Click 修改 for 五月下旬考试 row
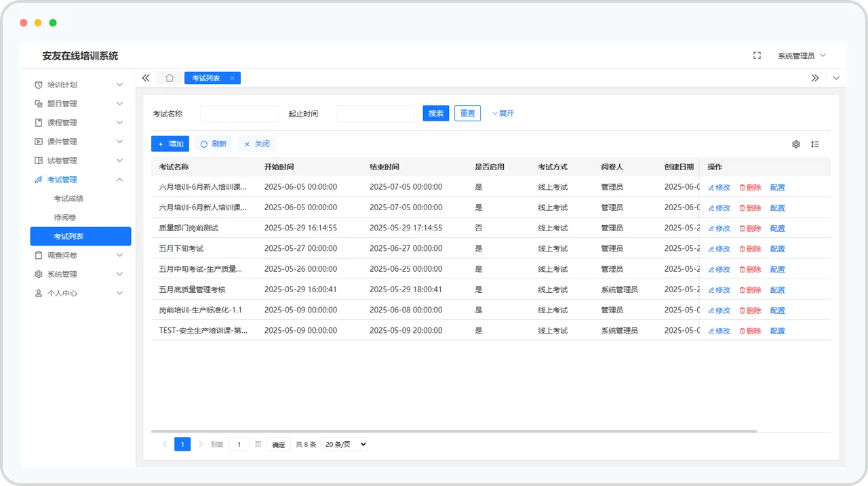868x486 pixels. point(719,249)
